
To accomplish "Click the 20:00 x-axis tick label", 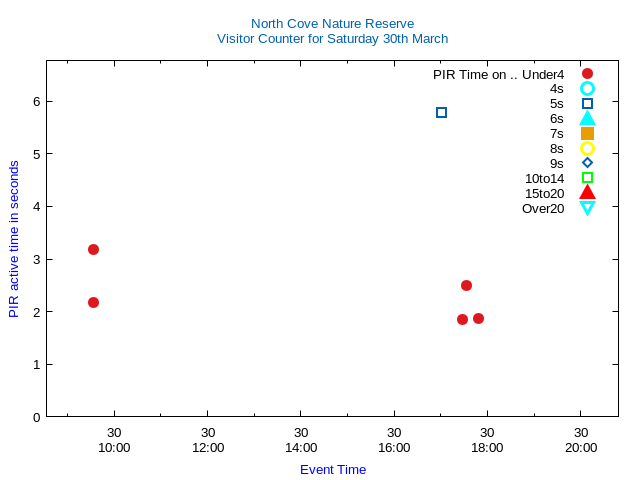I will (581, 447).
